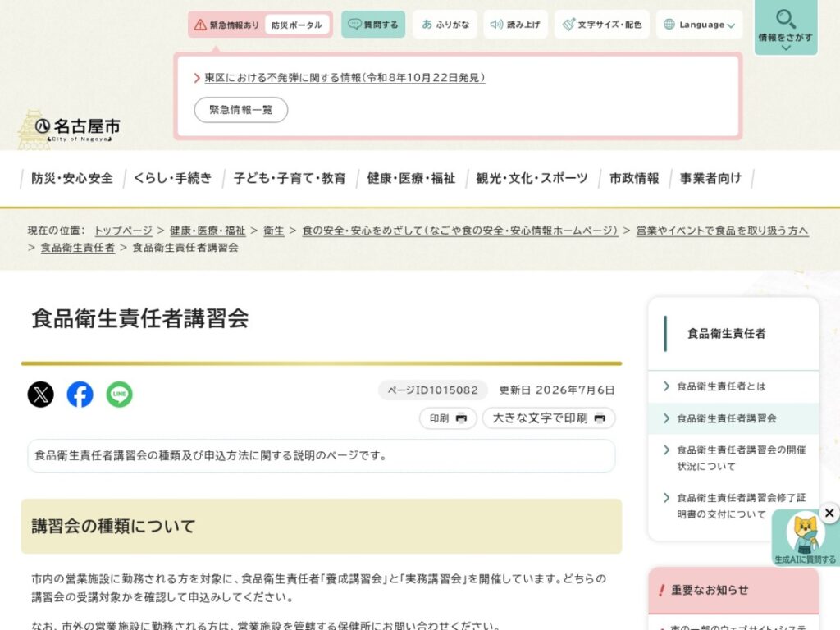The image size is (840, 630).
Task: Click the globe icon beside Language
Action: (x=669, y=24)
